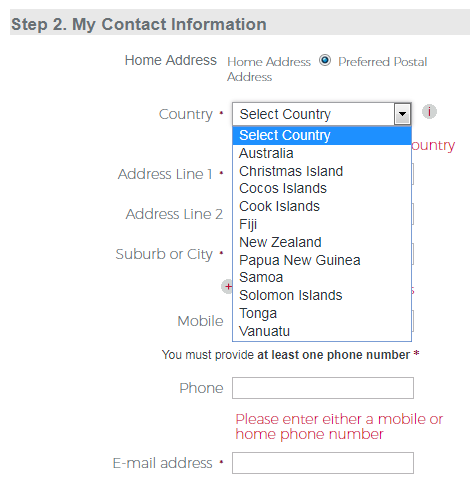Select New Zealand as country
The width and height of the screenshot is (475, 479).
coord(322,242)
